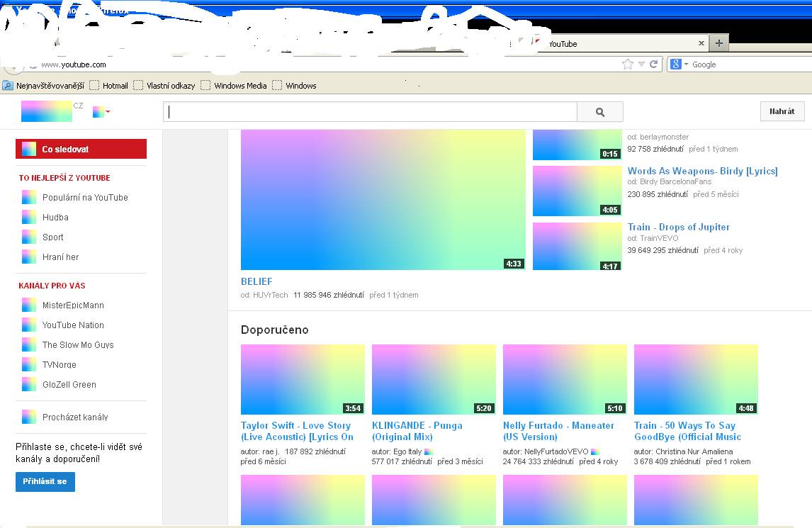Click verified badge beside NellyFurtadoVEVO

tap(595, 452)
